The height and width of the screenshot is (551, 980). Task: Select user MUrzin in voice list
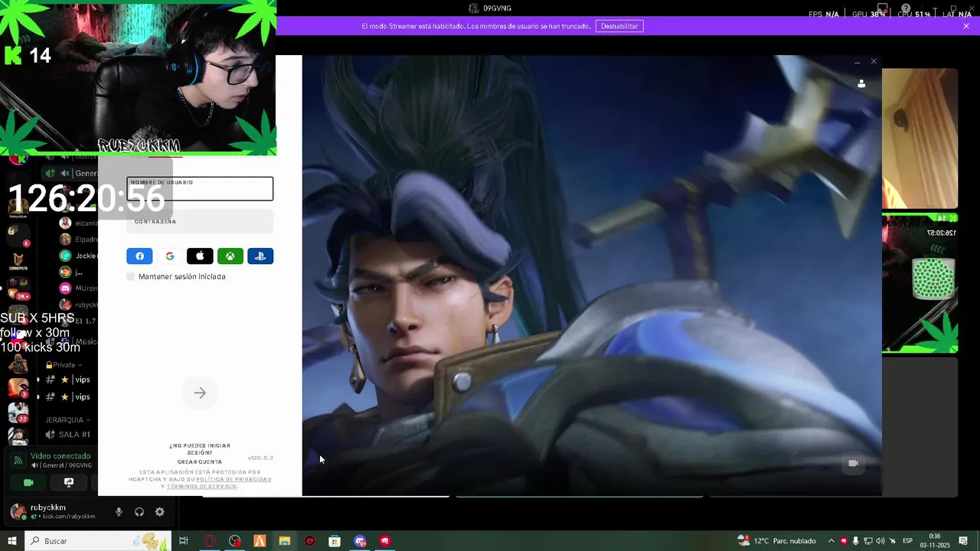[x=78, y=289]
